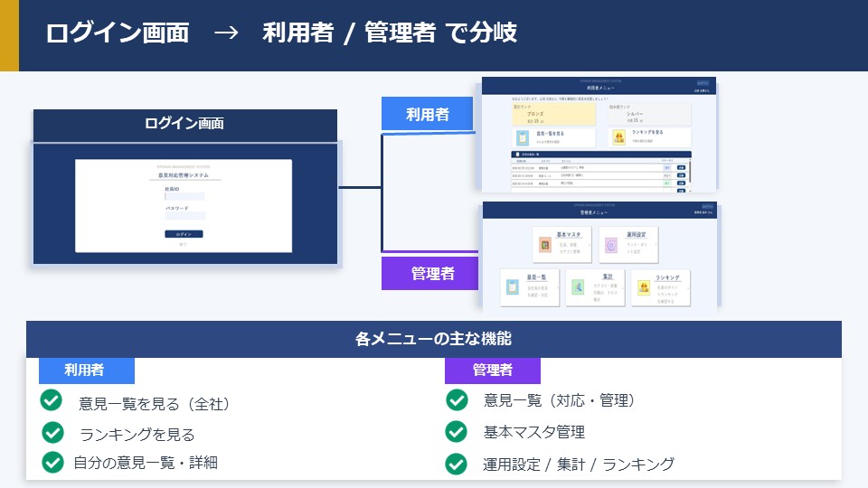Click the パスワード input field

click(184, 216)
